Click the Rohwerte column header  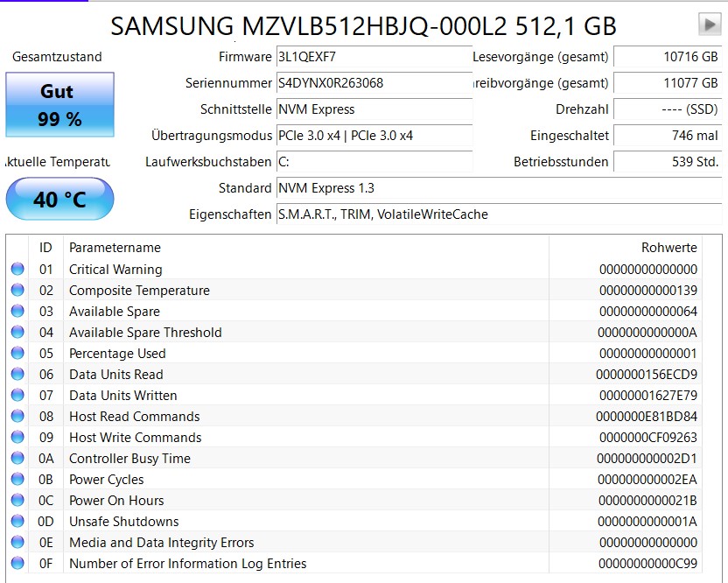[x=626, y=248]
